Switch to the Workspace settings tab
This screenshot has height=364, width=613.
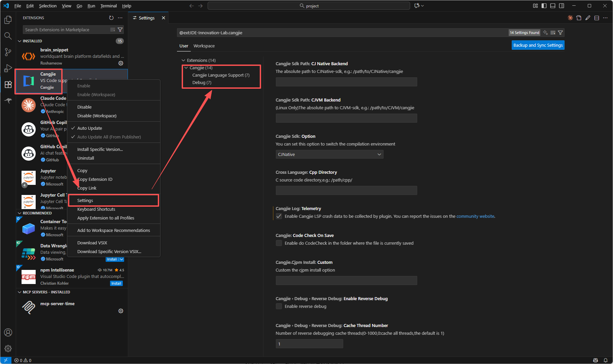coord(204,46)
